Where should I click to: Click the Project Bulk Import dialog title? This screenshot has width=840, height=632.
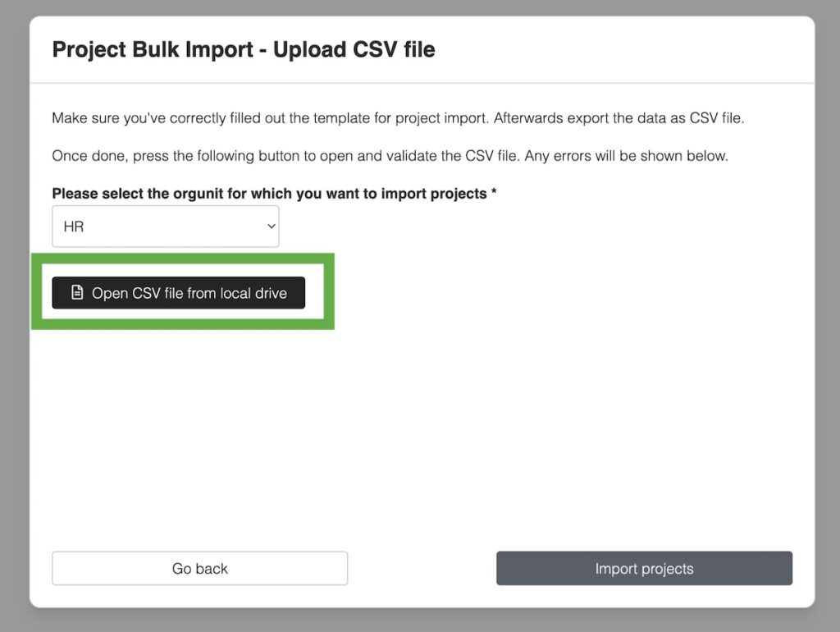coord(243,50)
